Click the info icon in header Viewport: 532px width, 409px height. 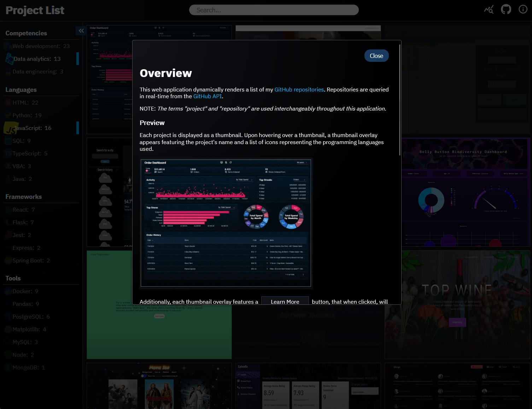pyautogui.click(x=523, y=10)
